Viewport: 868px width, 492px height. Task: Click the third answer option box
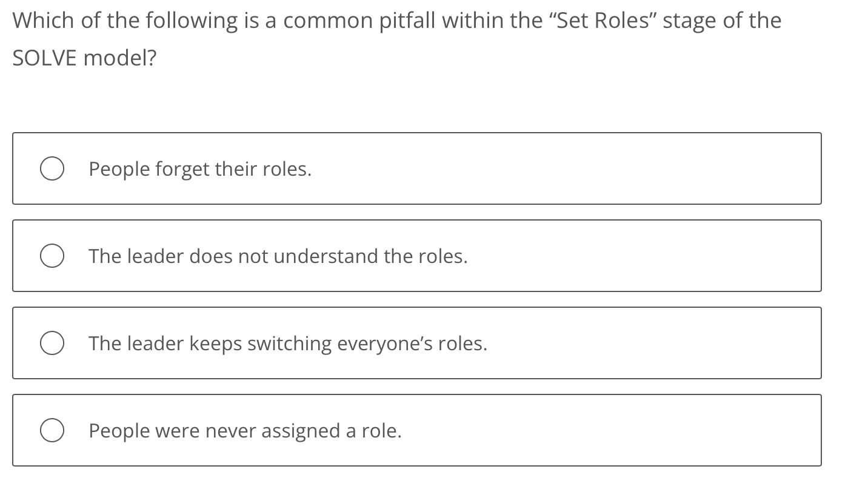417,342
